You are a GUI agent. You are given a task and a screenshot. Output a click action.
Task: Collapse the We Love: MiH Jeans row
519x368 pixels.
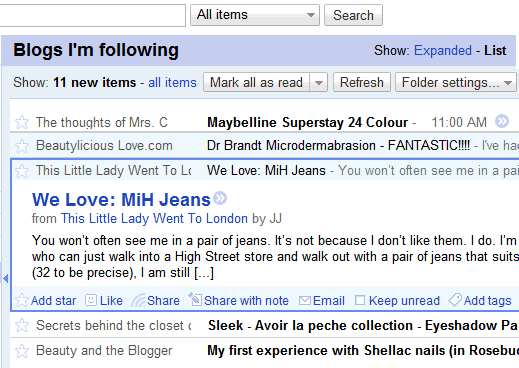coord(266,171)
